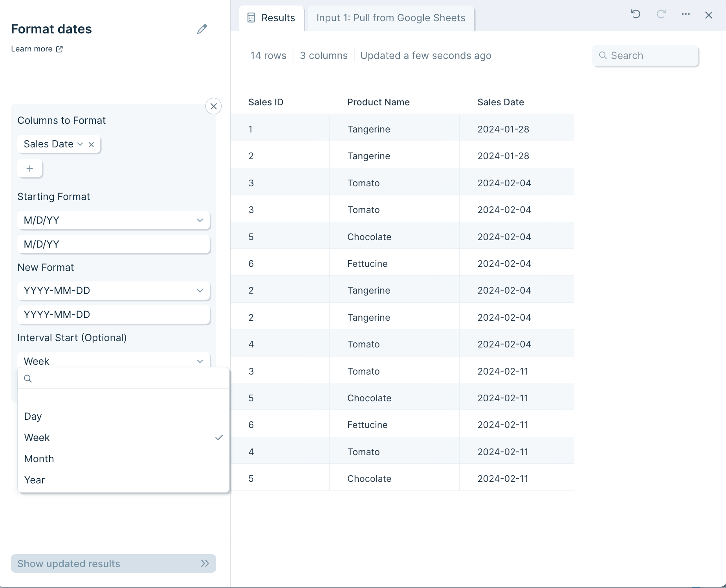Close the format rule with circled X

(x=214, y=106)
